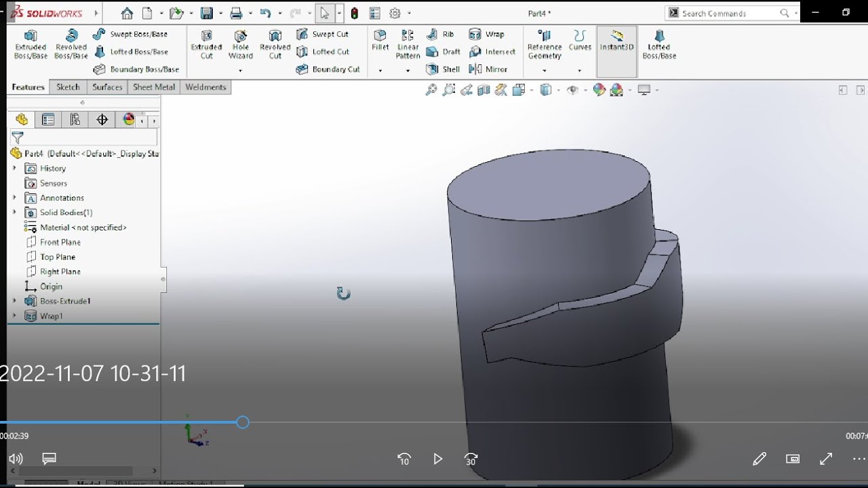Select the Revolved Boss/Base tool
Viewport: 868px width, 488px height.
[71, 45]
